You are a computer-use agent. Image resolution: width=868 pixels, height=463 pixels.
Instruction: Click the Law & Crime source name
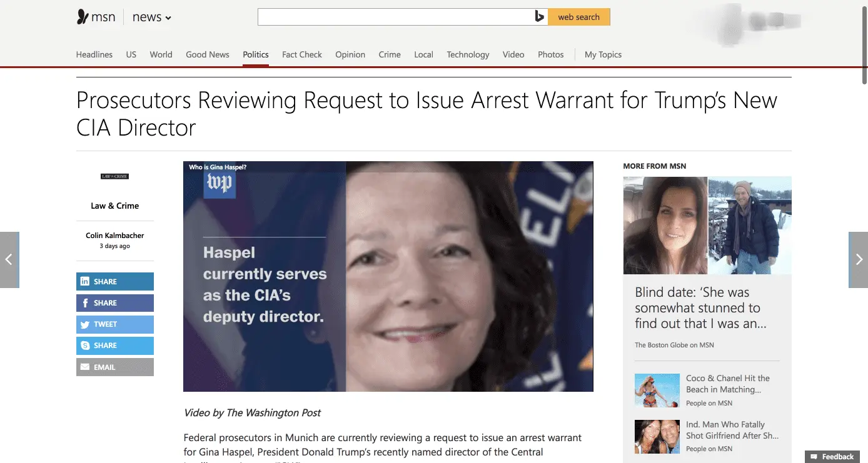point(115,206)
